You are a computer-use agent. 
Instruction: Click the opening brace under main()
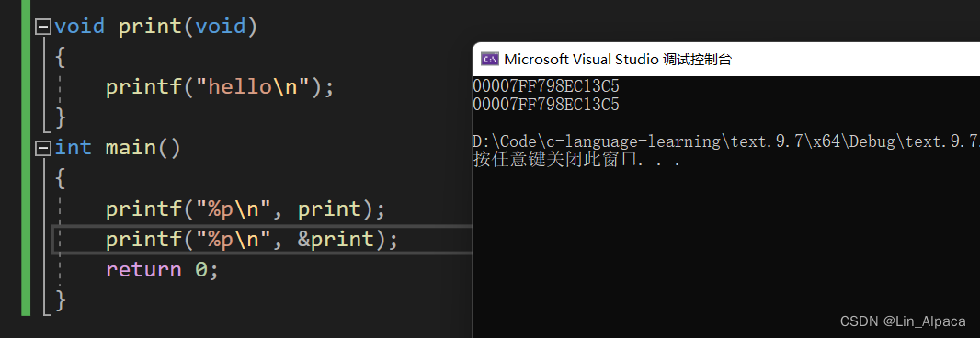click(x=60, y=179)
